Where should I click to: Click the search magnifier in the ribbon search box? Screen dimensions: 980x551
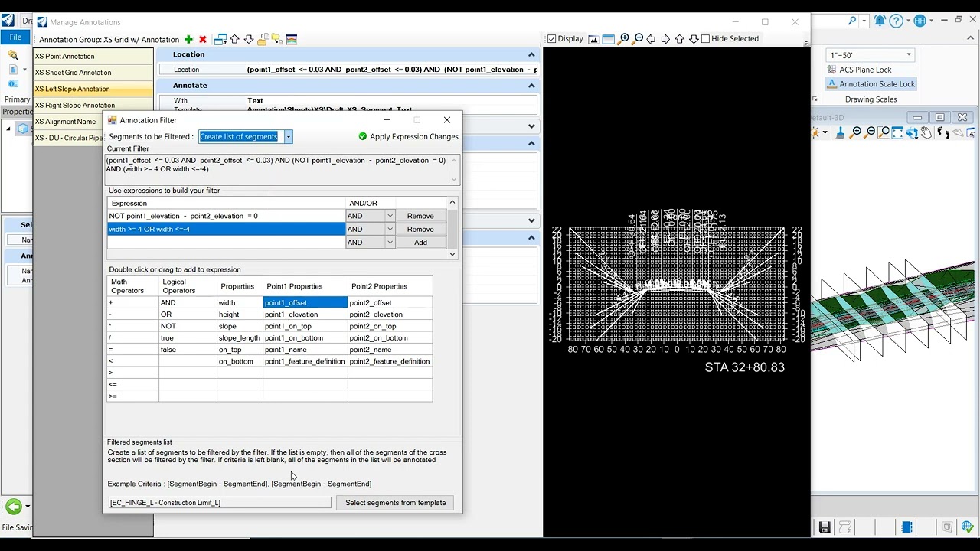[x=852, y=21]
